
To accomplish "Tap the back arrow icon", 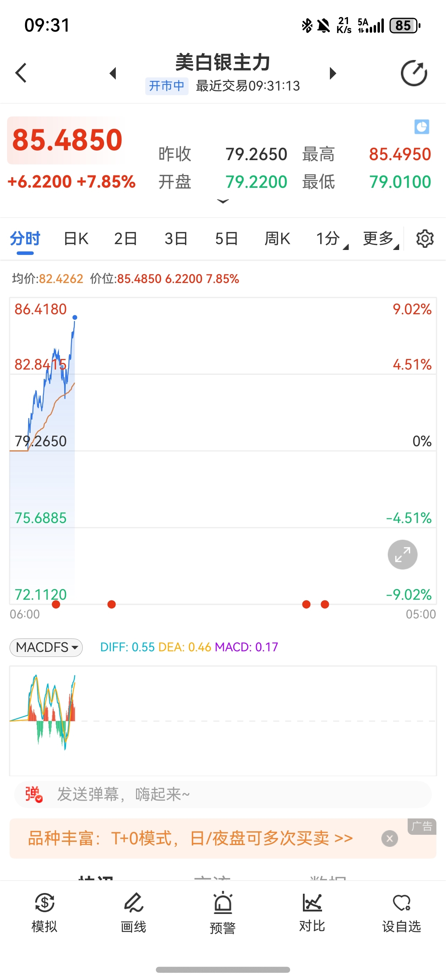I will coord(21,73).
